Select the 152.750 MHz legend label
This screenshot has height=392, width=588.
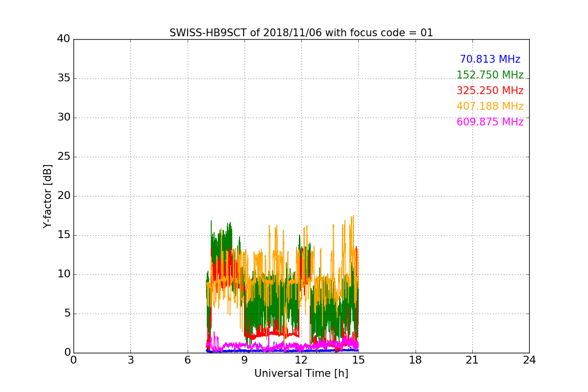[490, 75]
